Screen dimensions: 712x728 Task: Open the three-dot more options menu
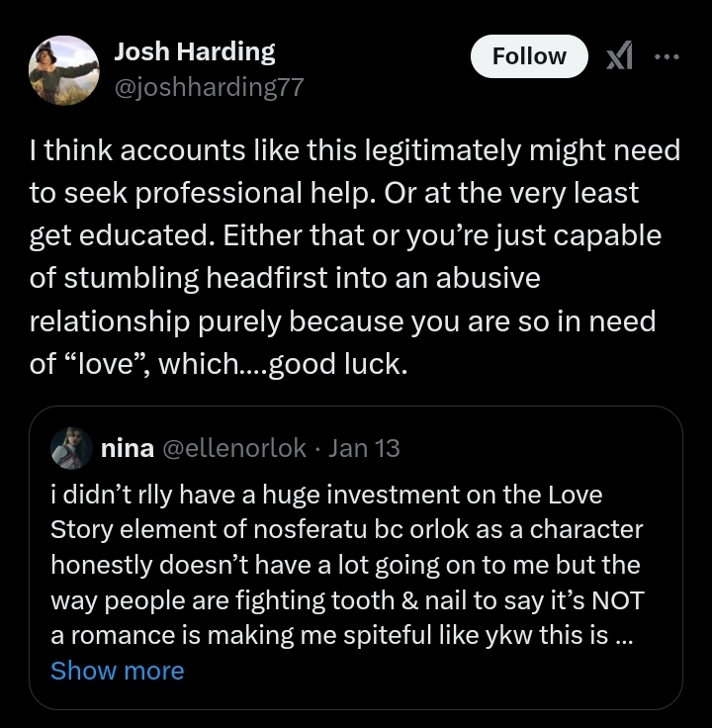click(667, 57)
